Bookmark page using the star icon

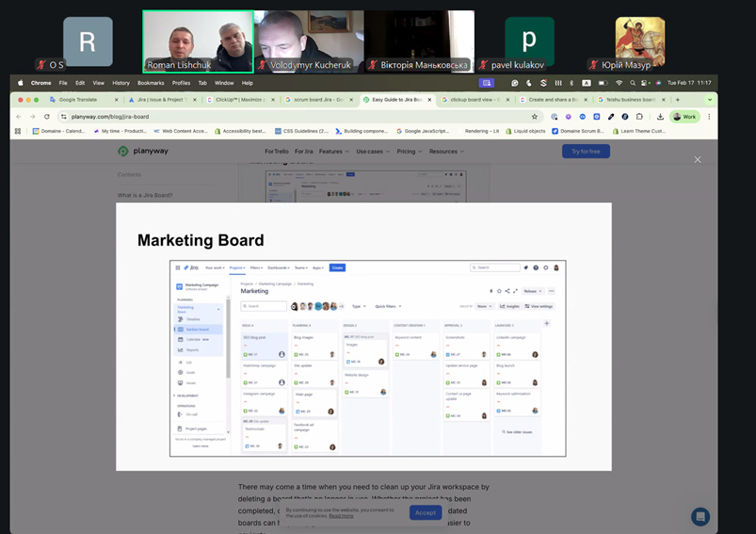(x=535, y=117)
